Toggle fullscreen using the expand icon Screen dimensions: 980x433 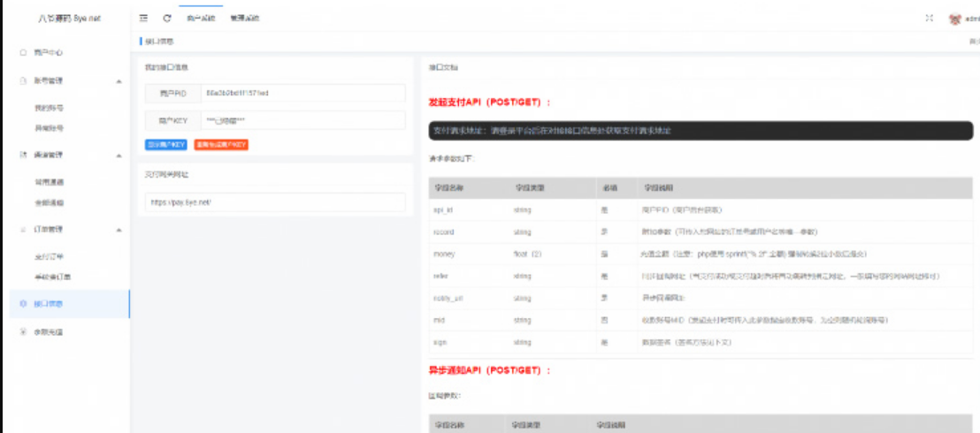(x=929, y=18)
